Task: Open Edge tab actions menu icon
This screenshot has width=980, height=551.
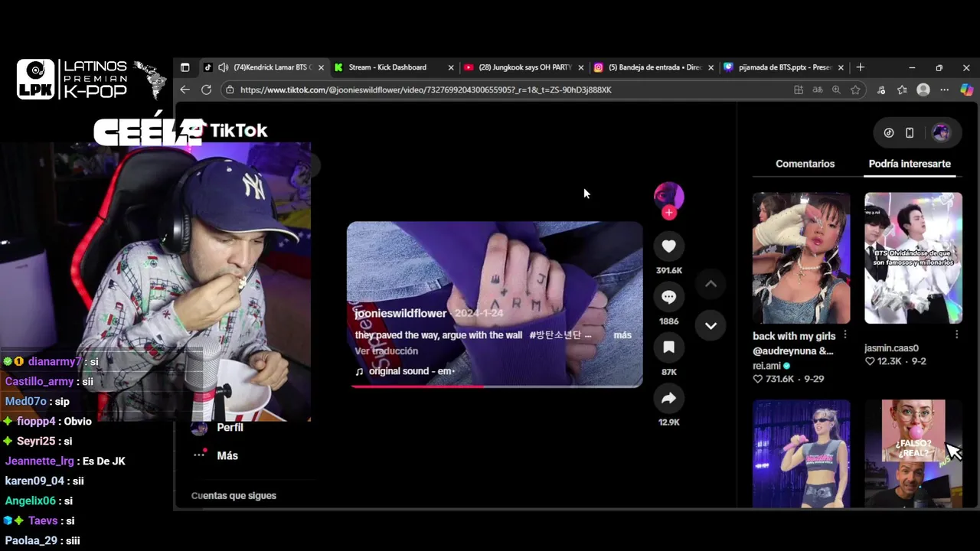Action: (x=185, y=67)
